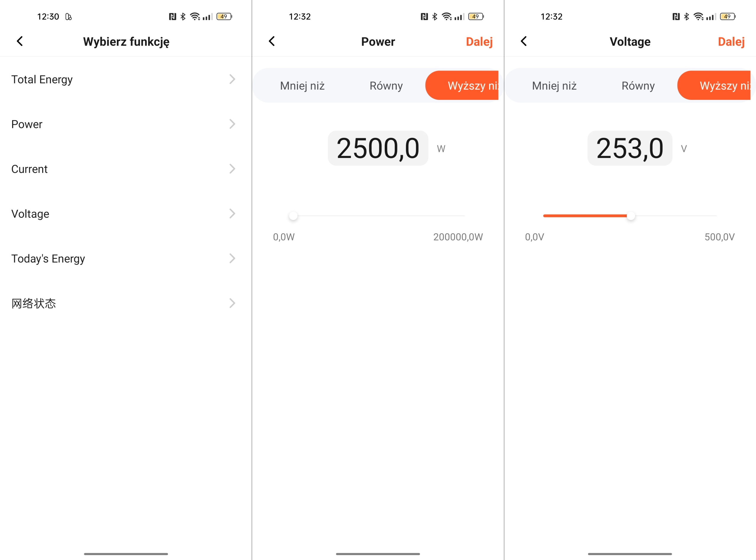Edit the 2500,0 watt value field

[x=378, y=149]
